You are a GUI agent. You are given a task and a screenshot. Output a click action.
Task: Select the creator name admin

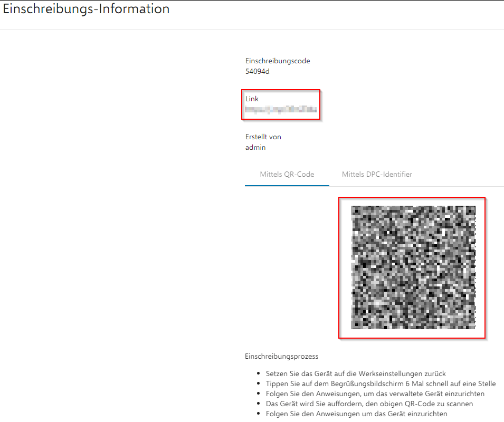tap(255, 147)
